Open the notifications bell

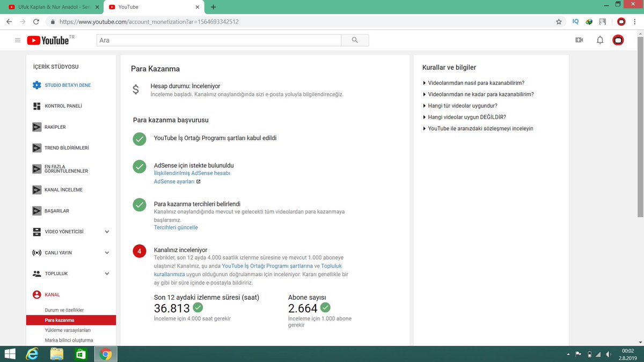[600, 40]
